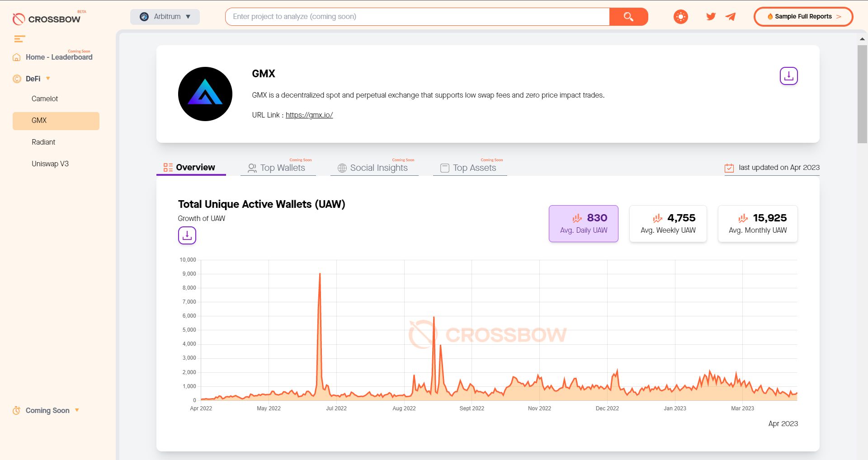This screenshot has height=460, width=868.
Task: Click the Top Wallets people icon
Action: pos(252,168)
